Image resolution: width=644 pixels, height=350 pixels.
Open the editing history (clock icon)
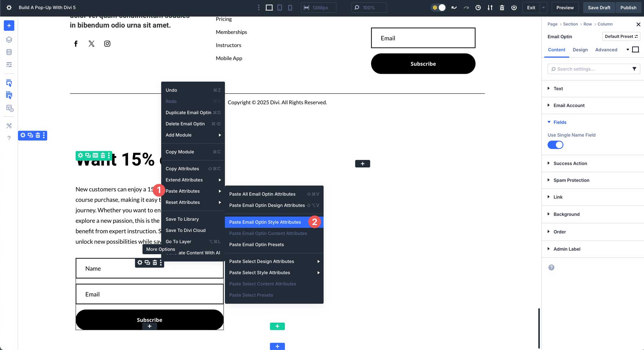pyautogui.click(x=478, y=7)
